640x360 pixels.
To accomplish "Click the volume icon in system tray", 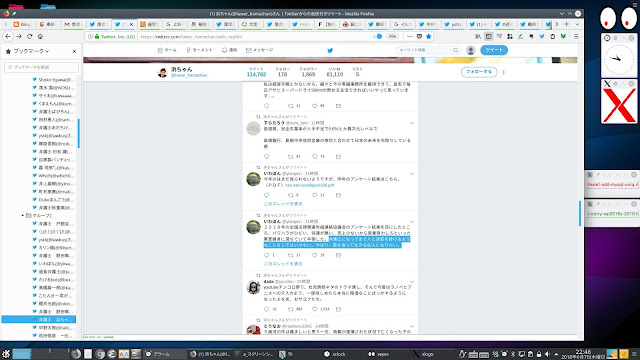I will [x=547, y=354].
